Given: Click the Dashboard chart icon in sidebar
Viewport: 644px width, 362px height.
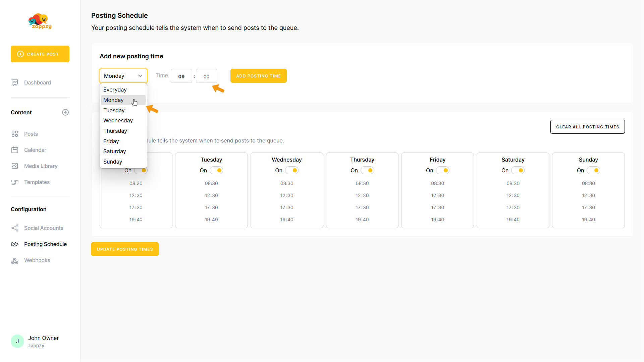Looking at the screenshot, I should click(x=15, y=82).
